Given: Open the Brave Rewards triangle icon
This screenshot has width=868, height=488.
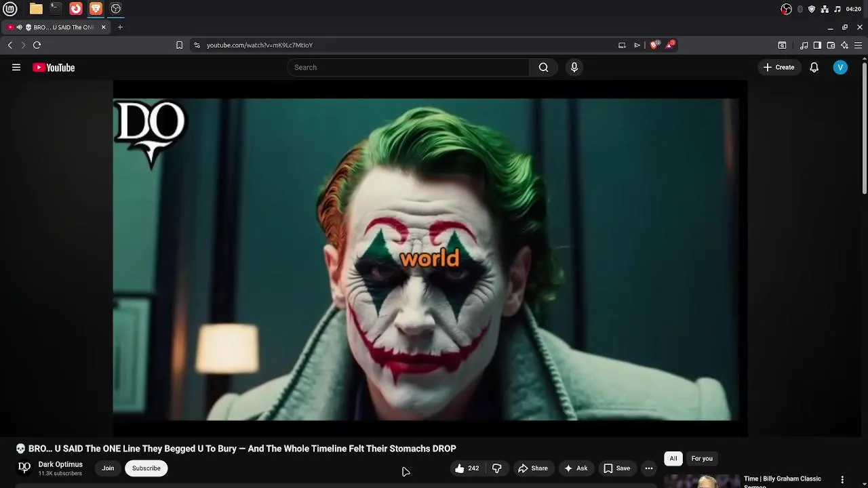Looking at the screenshot, I should point(670,45).
